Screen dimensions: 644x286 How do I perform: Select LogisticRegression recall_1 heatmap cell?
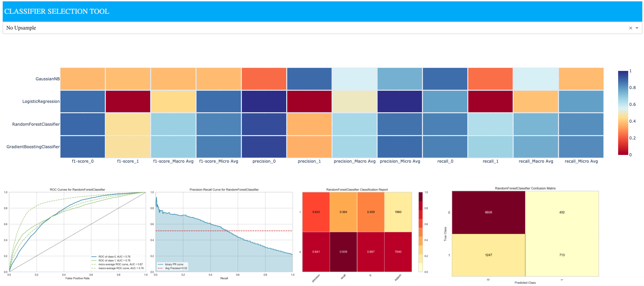[x=490, y=101]
